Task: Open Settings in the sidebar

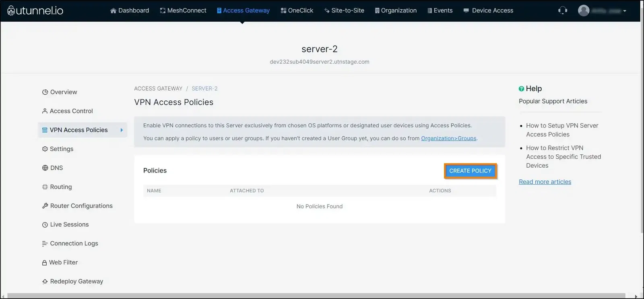Action: tap(58, 149)
